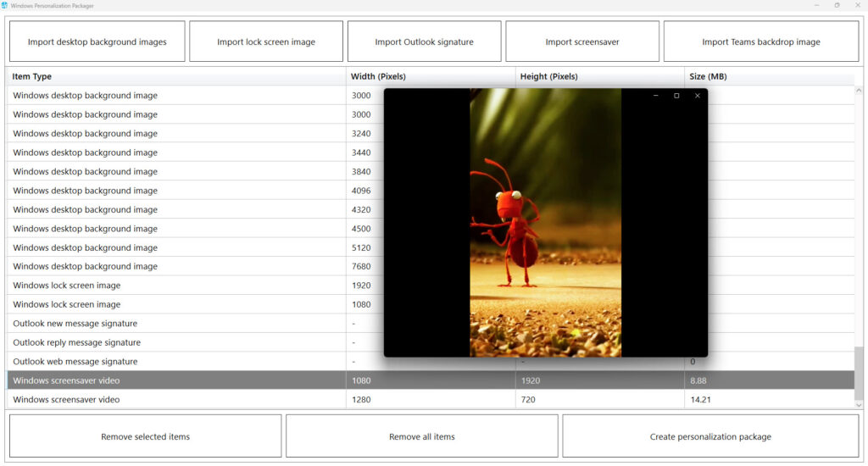Click size value 8.88
The image size is (868, 466).
(x=698, y=380)
